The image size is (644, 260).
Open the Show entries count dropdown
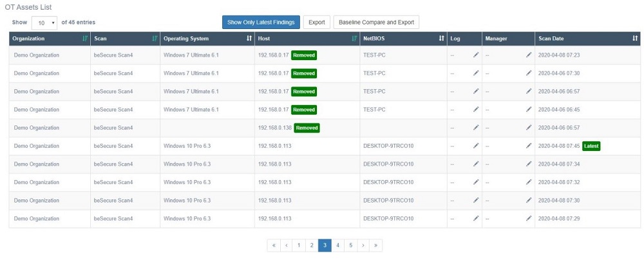(x=44, y=23)
